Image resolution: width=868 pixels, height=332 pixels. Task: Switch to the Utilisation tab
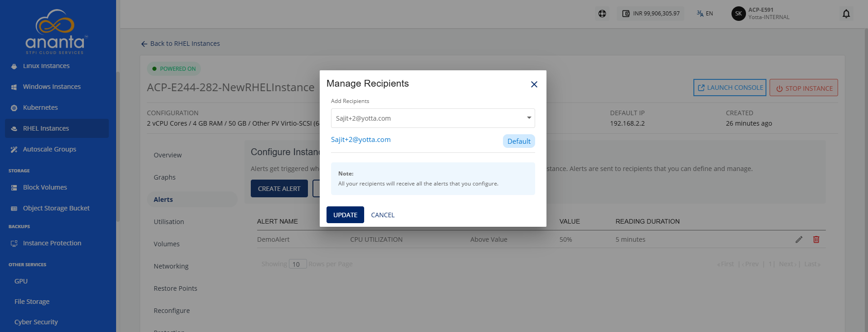(169, 222)
